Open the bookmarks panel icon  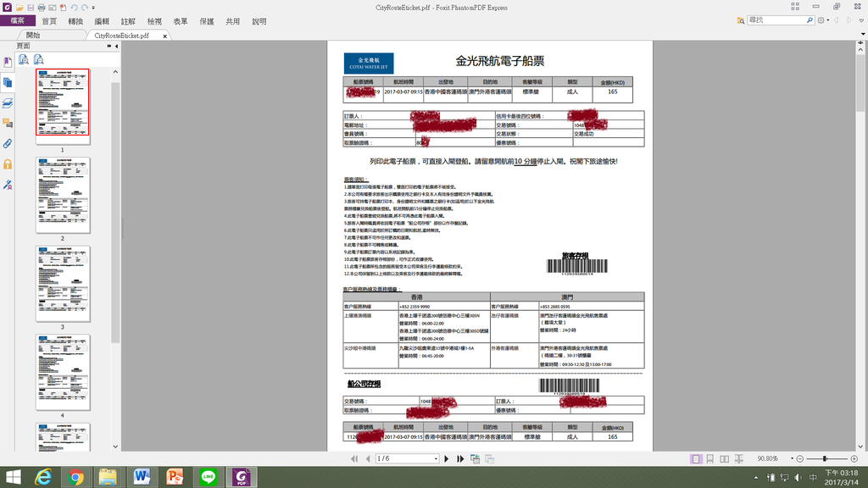click(7, 62)
